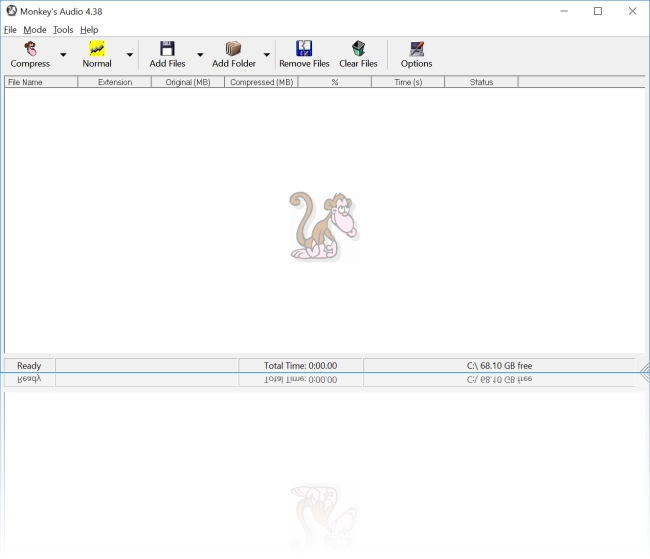Click the Clear Files trash icon

point(358,49)
